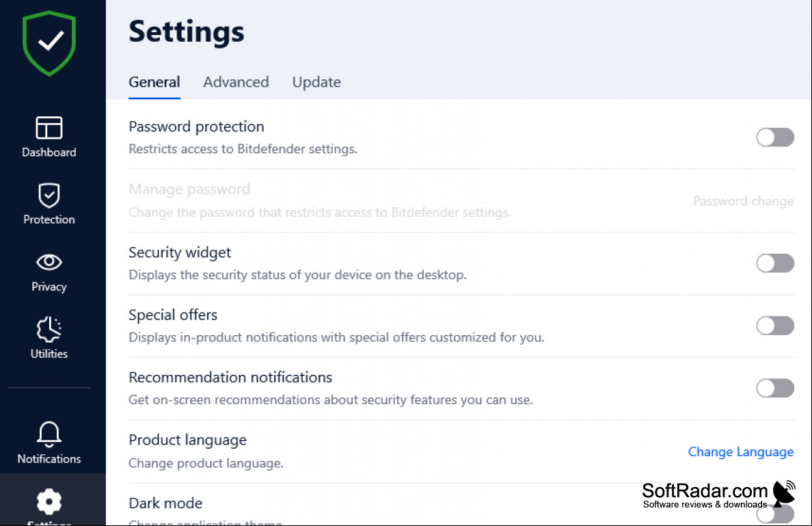Open the Privacy section
Viewport: 812px width, 526px height.
pyautogui.click(x=49, y=273)
